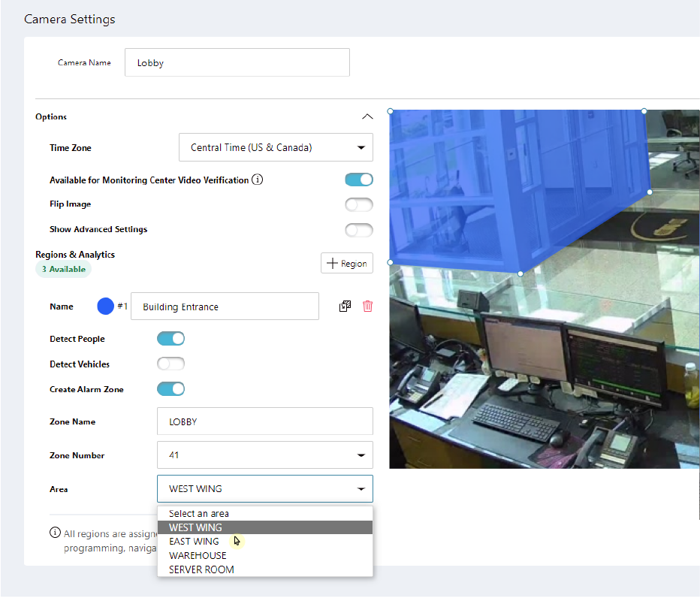Choose WAREHOUSE in the area list
Viewport: 700px width, 598px height.
point(198,555)
